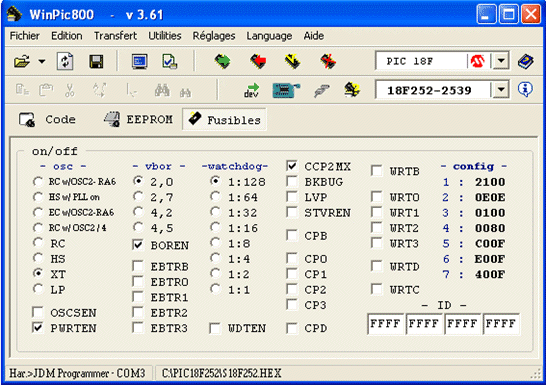Click the greyed scissors cut icon
547x386 pixels.
click(70, 90)
